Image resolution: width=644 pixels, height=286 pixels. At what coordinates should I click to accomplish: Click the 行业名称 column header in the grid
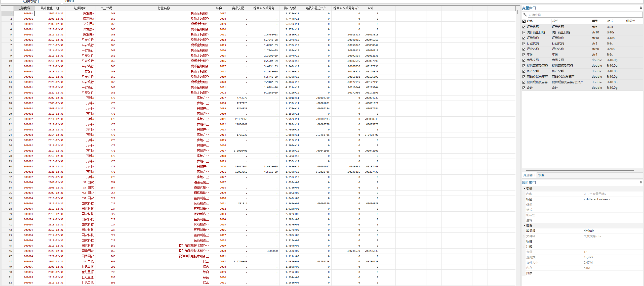coord(164,8)
